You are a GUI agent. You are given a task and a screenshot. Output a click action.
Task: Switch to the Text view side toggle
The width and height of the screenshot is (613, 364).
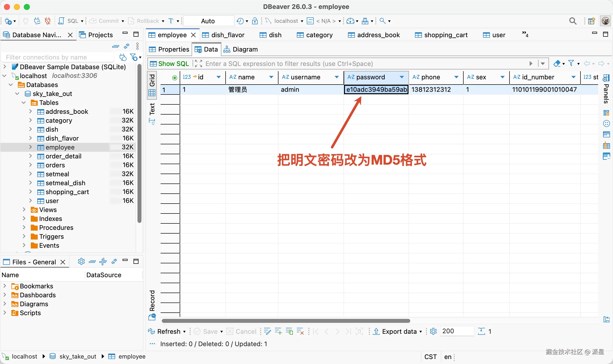coord(152,109)
